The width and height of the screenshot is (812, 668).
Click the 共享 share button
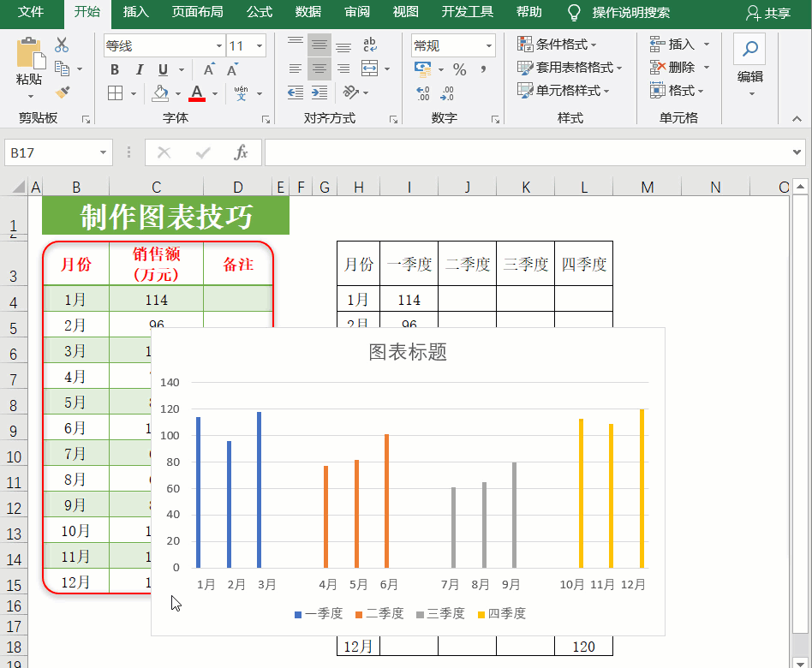(768, 13)
